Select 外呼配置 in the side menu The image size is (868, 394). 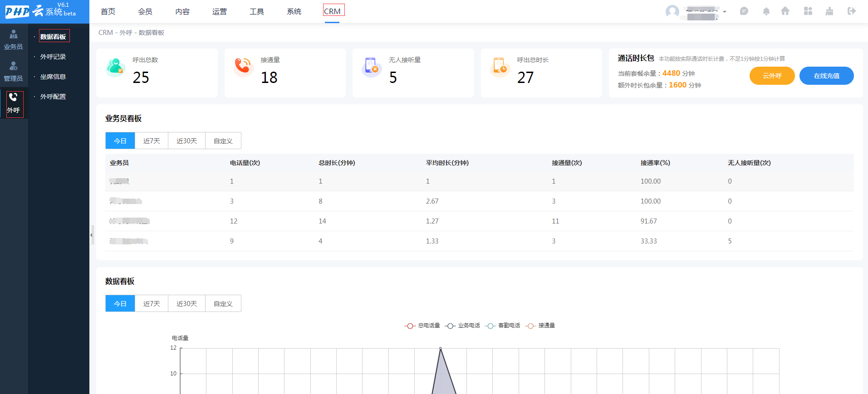tap(53, 97)
